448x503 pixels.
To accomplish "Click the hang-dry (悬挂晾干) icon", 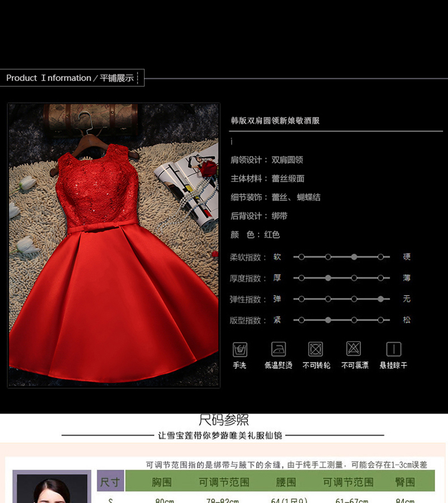I will 394,349.
